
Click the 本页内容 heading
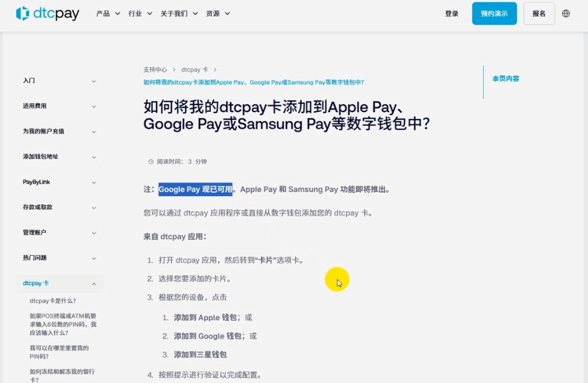click(506, 79)
